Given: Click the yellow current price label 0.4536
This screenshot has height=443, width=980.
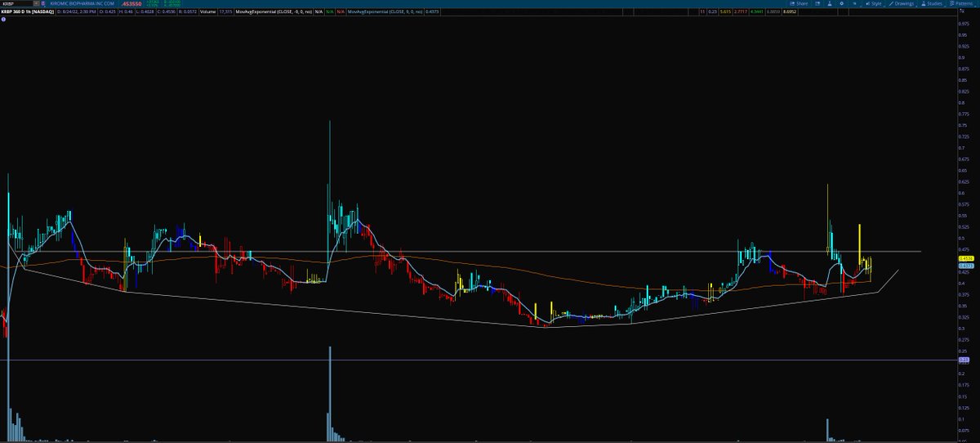Looking at the screenshot, I should tap(964, 258).
